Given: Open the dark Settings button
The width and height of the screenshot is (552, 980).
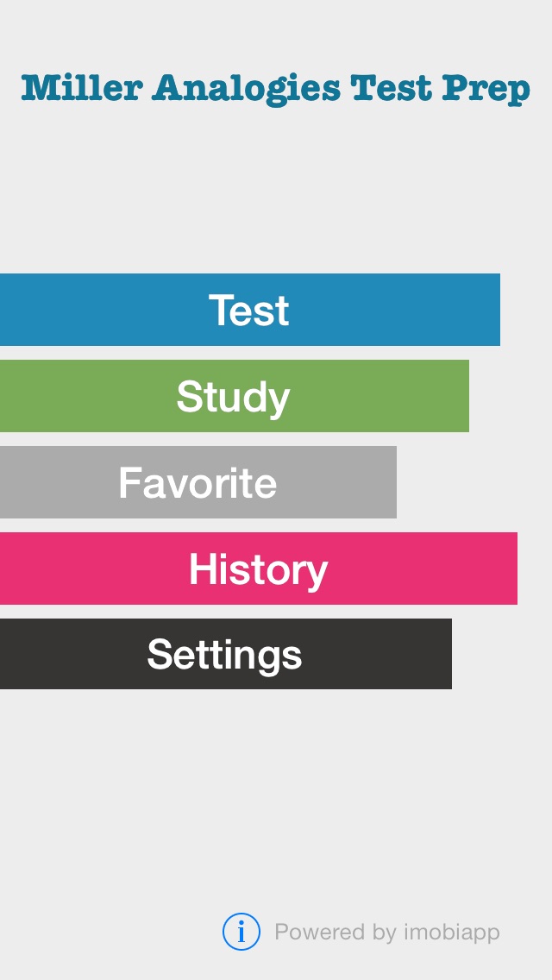Looking at the screenshot, I should (226, 654).
